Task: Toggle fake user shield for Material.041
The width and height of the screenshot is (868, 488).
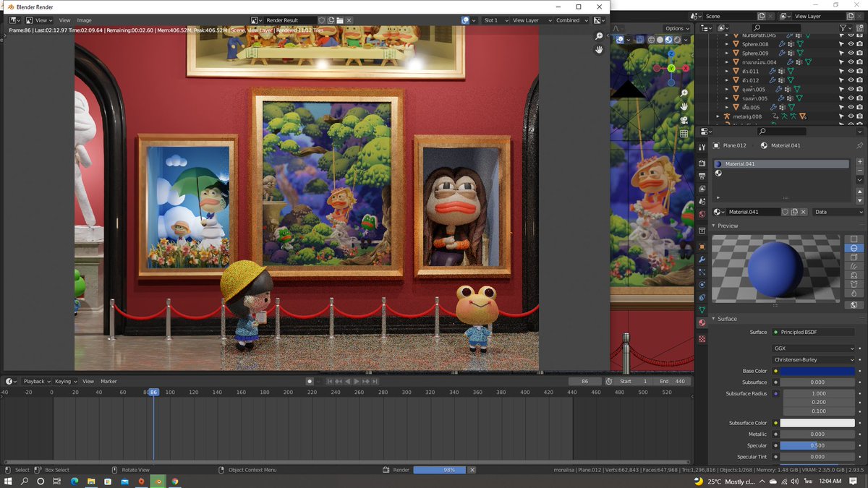Action: pos(785,212)
